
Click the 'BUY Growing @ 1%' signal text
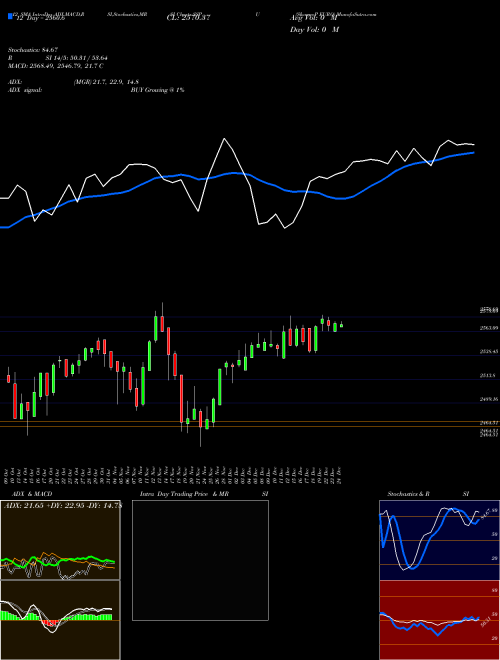pyautogui.click(x=157, y=90)
